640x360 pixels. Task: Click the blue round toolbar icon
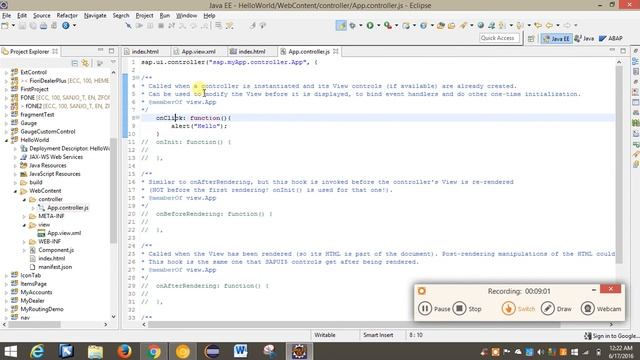(x=66, y=26)
